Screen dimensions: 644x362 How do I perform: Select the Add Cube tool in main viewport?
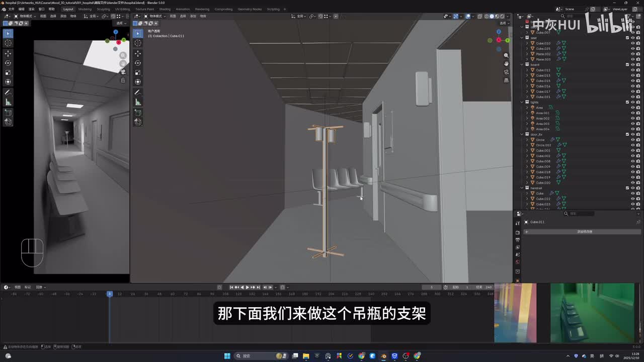(138, 113)
